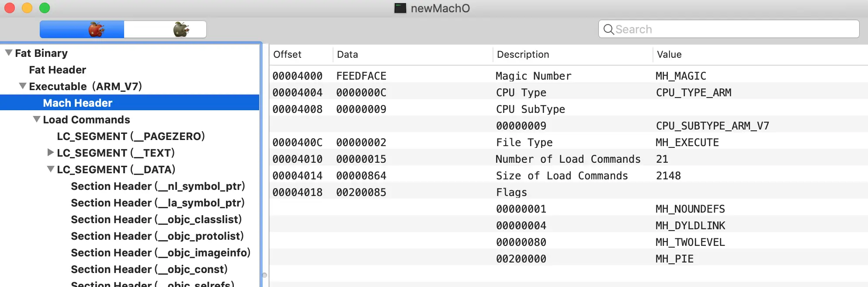The height and width of the screenshot is (287, 868).
Task: Select the 00000080 flag description
Action: (521, 242)
